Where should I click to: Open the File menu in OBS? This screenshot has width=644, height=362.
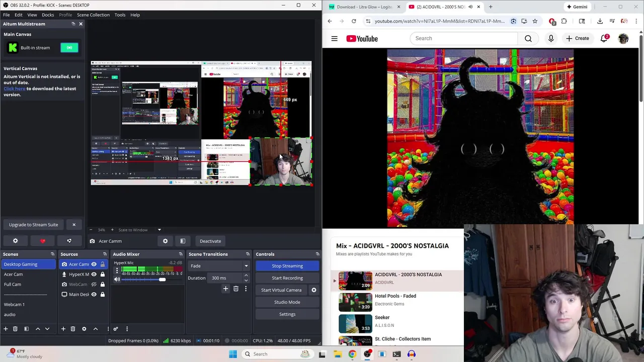pyautogui.click(x=7, y=15)
